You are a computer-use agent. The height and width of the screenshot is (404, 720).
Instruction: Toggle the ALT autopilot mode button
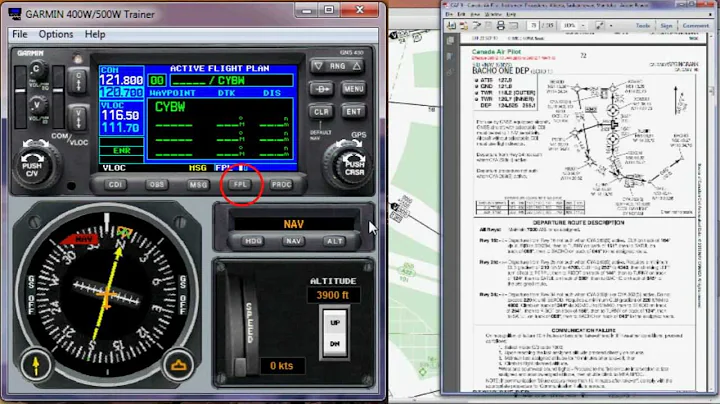pyautogui.click(x=334, y=241)
